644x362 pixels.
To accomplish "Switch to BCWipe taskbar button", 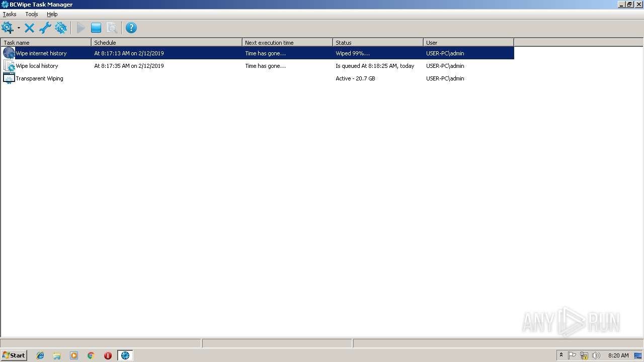I will coord(125,355).
